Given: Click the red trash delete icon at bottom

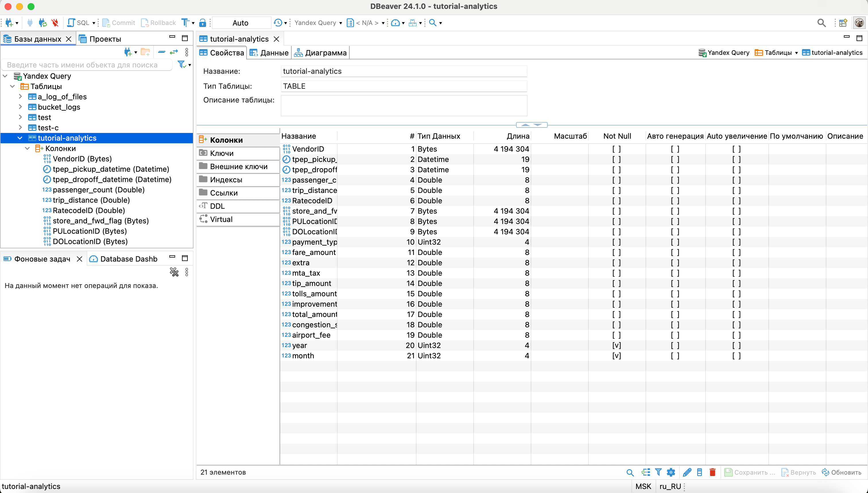Looking at the screenshot, I should pos(712,472).
